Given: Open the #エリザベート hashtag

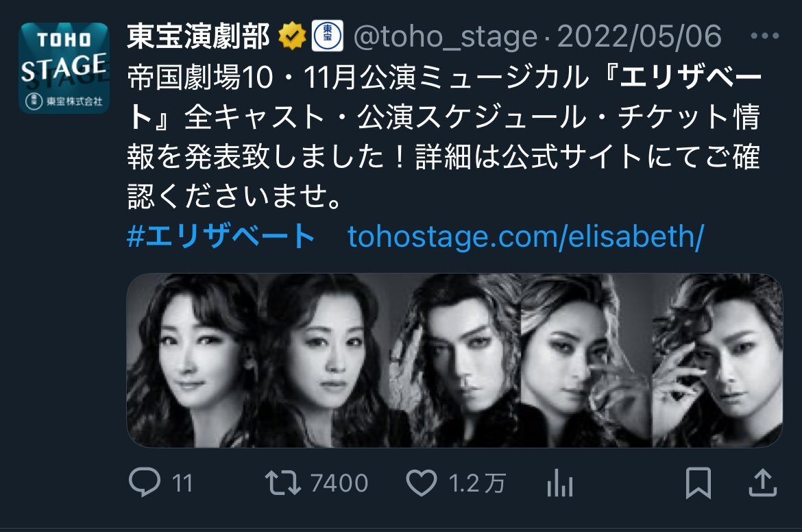Looking at the screenshot, I should [x=221, y=237].
